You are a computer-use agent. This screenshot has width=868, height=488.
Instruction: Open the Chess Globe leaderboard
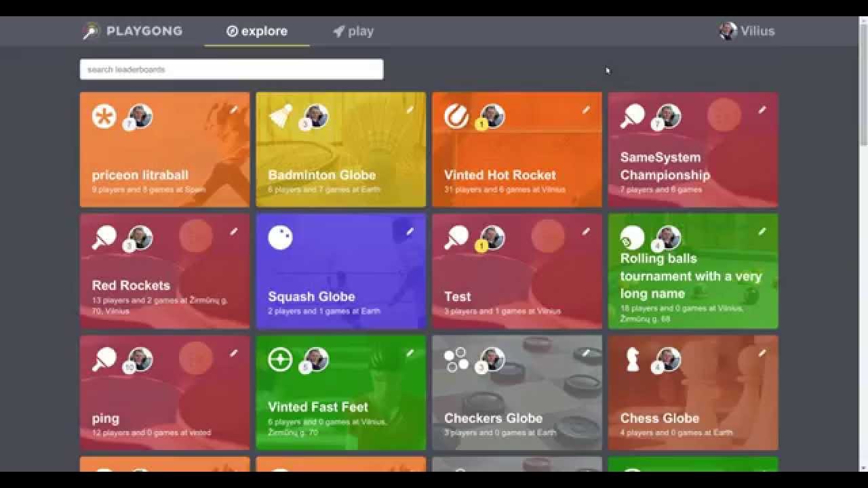tap(660, 418)
